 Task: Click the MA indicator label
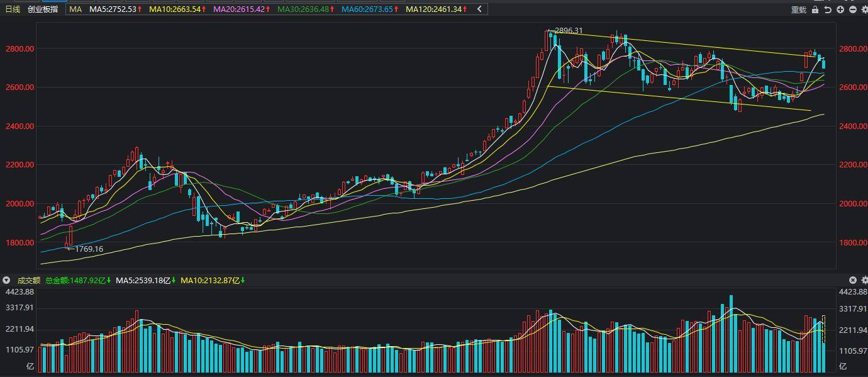(75, 9)
